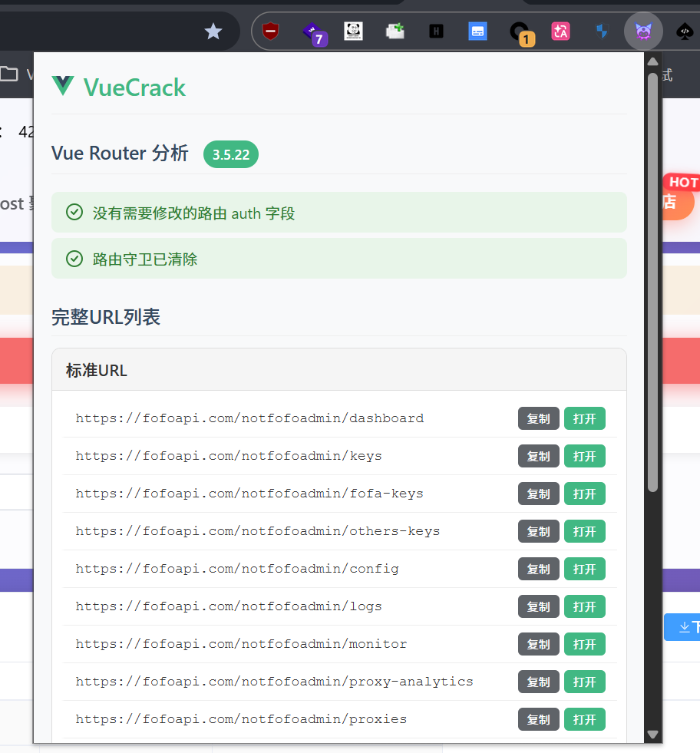Image resolution: width=700 pixels, height=753 pixels.
Task: Click the blue download button behind popup
Action: coord(682,627)
